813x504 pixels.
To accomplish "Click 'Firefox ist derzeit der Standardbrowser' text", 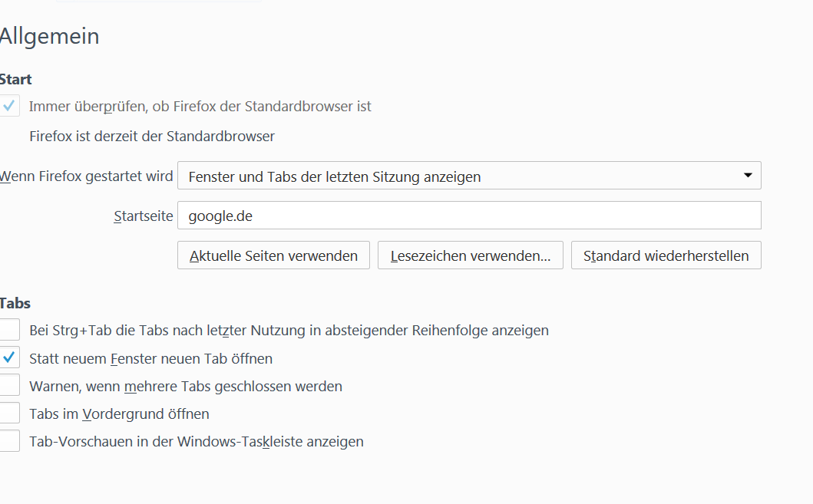I will [x=152, y=137].
